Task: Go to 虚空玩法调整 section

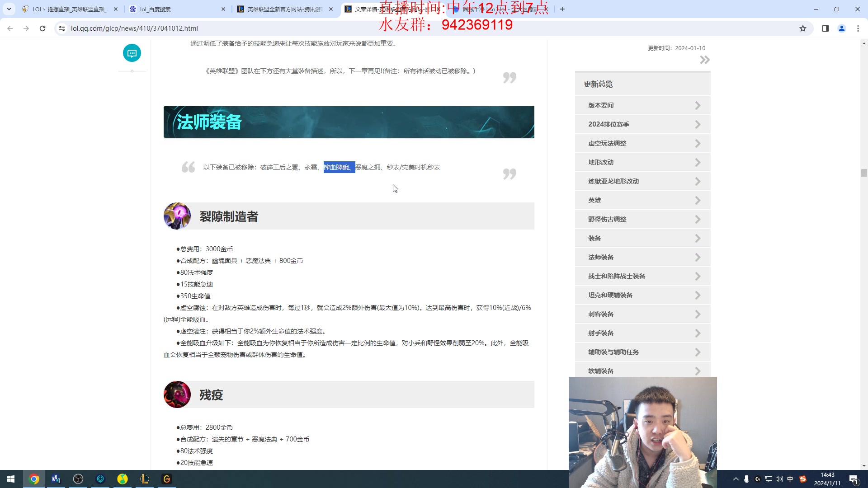Action: 642,143
